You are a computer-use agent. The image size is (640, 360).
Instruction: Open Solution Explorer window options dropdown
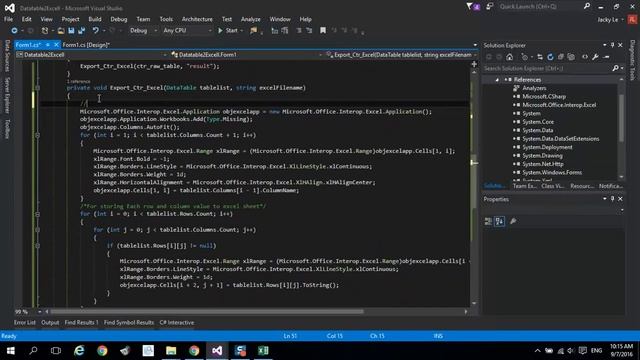[x=604, y=45]
